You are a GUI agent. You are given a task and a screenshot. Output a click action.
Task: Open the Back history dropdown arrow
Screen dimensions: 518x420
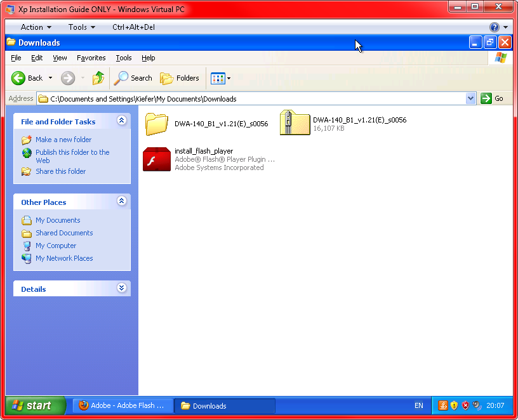point(50,78)
